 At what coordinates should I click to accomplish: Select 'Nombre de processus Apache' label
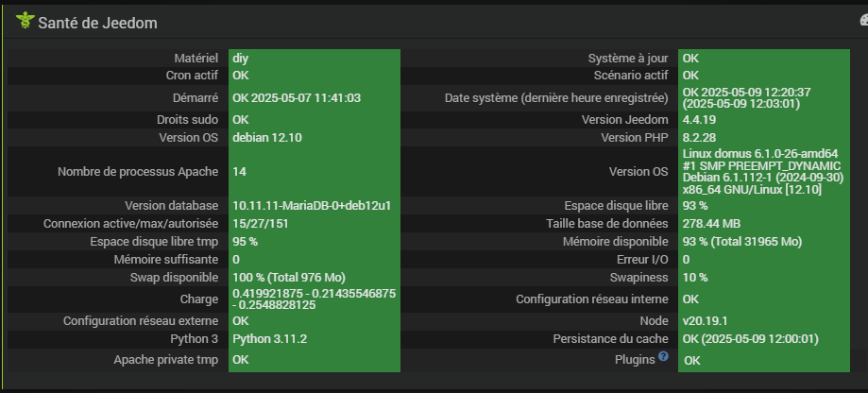[x=138, y=172]
